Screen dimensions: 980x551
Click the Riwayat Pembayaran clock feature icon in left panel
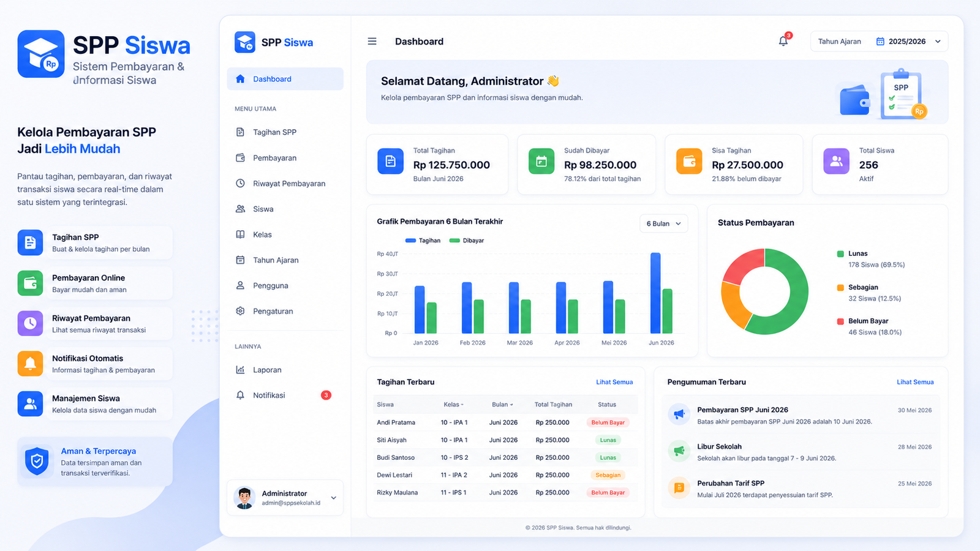30,323
